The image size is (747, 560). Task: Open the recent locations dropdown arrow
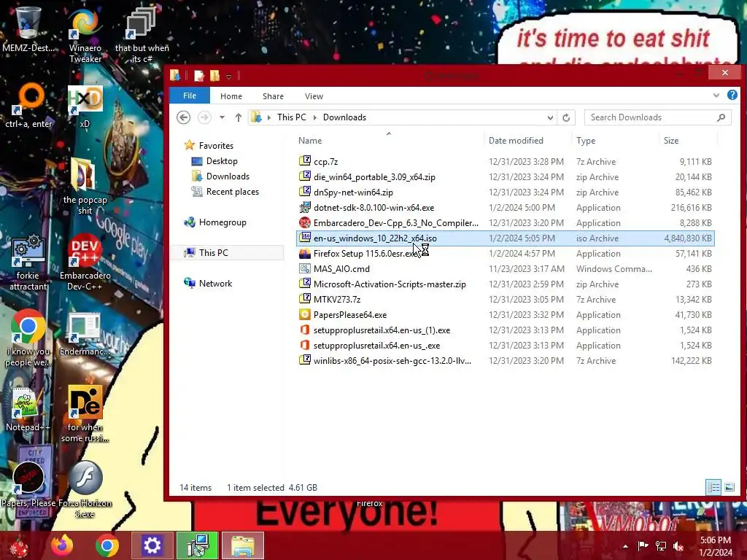point(222,117)
